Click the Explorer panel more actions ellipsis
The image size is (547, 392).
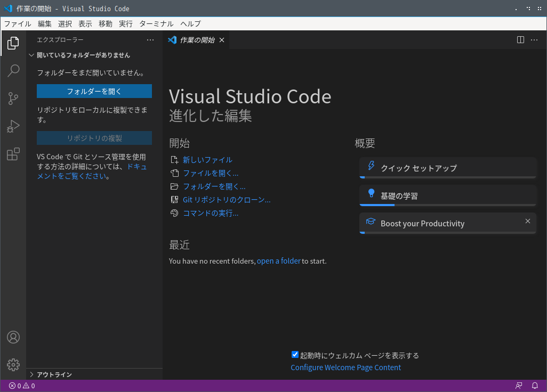(x=150, y=40)
